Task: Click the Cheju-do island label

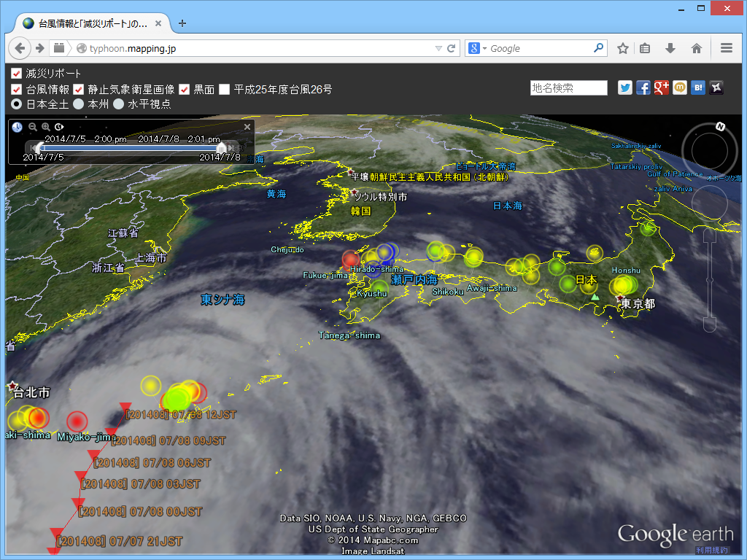Action: (287, 249)
